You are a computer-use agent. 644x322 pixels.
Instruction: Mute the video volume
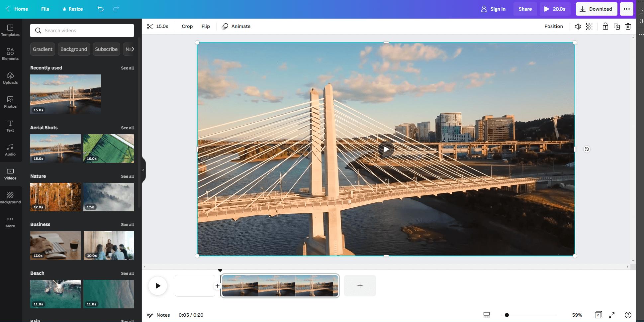tap(578, 27)
